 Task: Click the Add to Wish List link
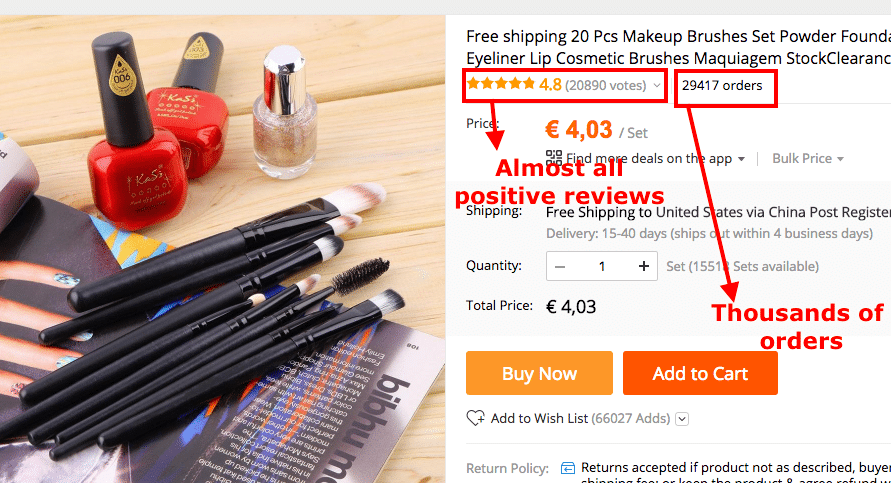tap(539, 418)
